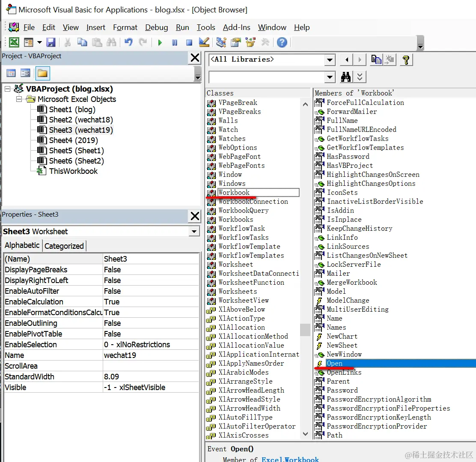Select the Workbooks class in Classes list

[x=235, y=220]
